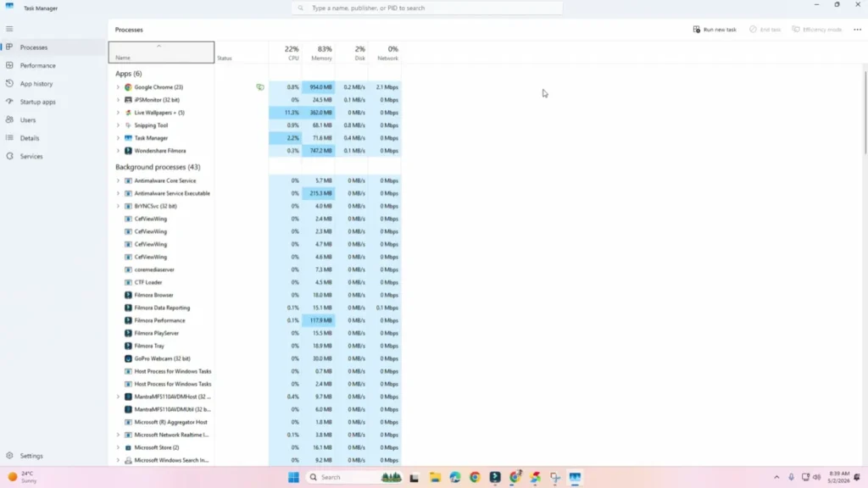This screenshot has height=488, width=868.
Task: Select the CTF Loader process row
Action: click(x=255, y=282)
